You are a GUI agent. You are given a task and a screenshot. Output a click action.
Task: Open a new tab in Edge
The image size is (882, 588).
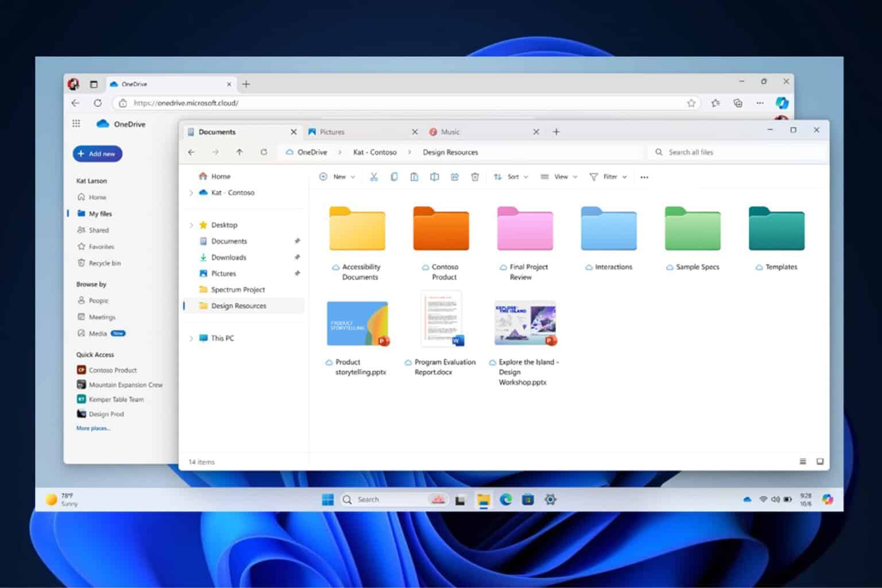click(246, 84)
